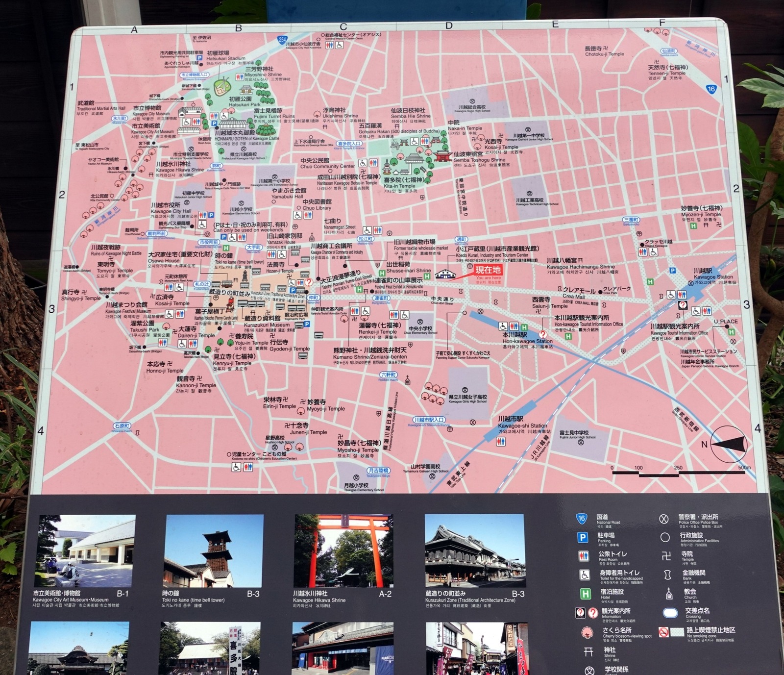Select the parking icon next to Hatsukari Stadium

pyautogui.click(x=199, y=58)
